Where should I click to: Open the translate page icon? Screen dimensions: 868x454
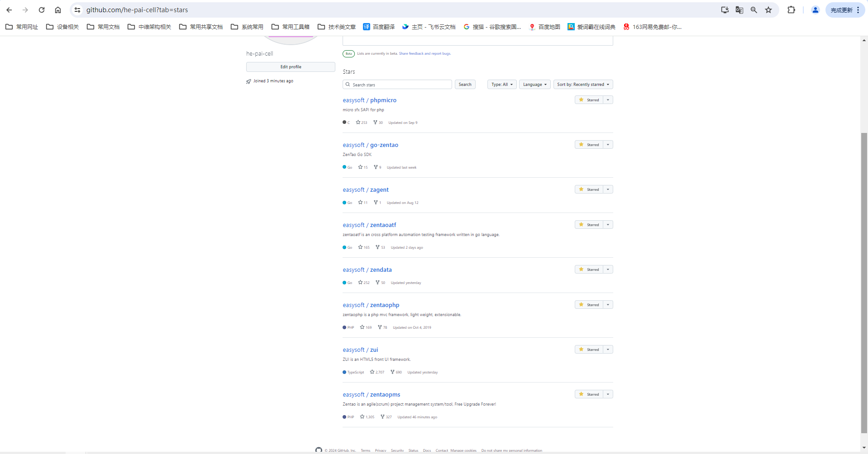point(739,10)
